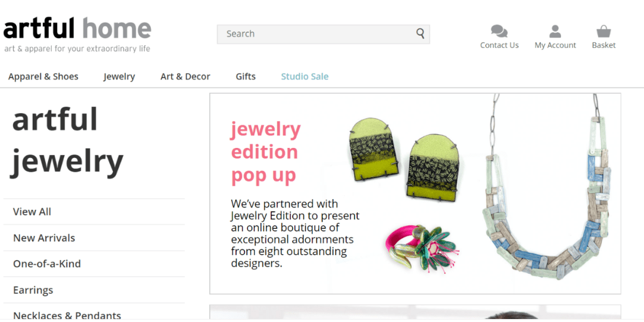Open Necklaces & Pendants category
The height and width of the screenshot is (322, 644).
tap(67, 315)
